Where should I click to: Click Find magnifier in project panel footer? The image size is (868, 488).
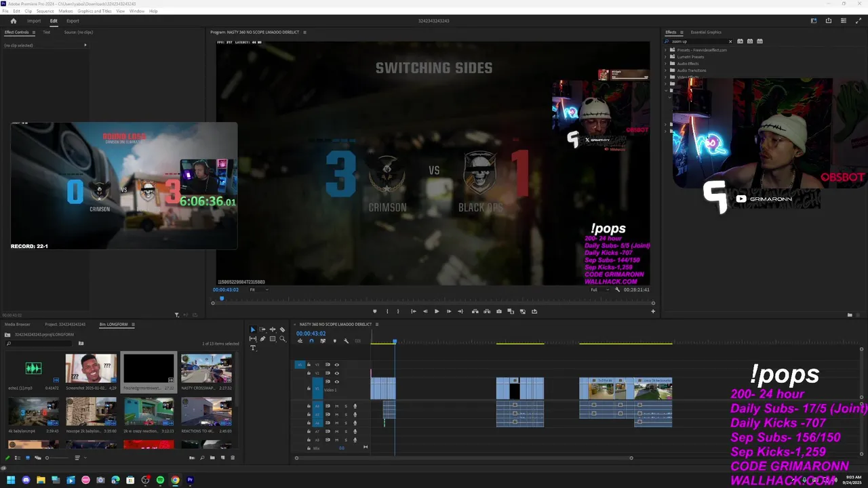(x=202, y=457)
